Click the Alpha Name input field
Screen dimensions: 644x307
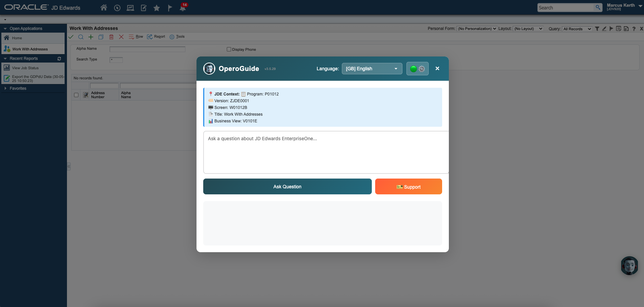click(x=147, y=49)
